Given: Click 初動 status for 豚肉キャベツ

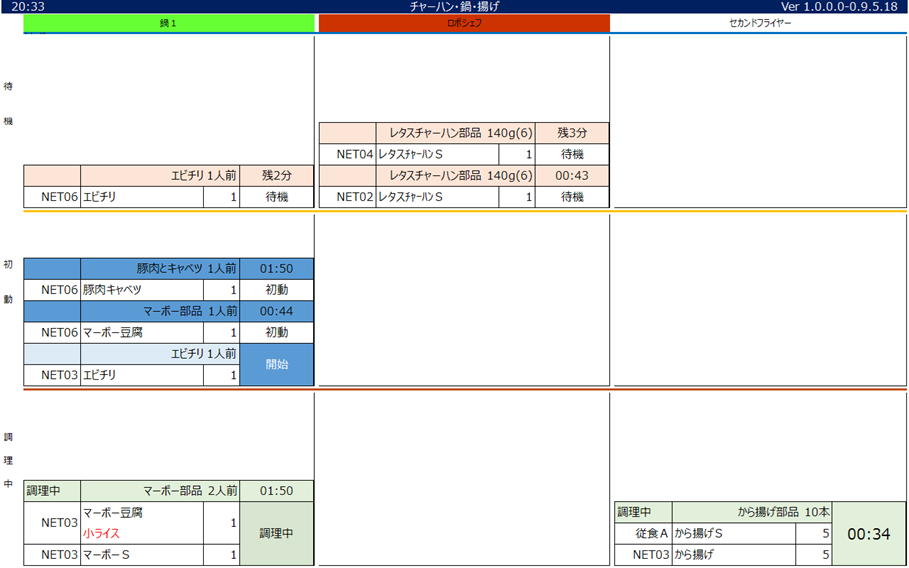Looking at the screenshot, I should [x=276, y=290].
